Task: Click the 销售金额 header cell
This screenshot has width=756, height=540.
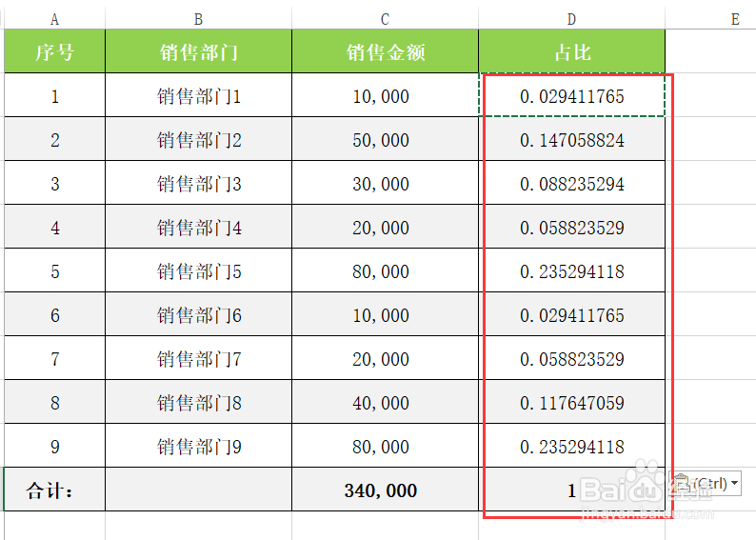Action: (x=386, y=51)
